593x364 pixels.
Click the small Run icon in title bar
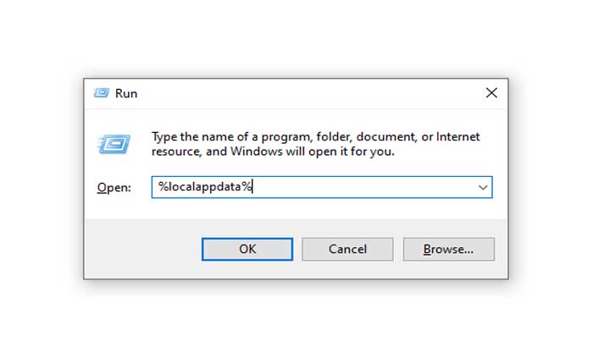coord(102,93)
